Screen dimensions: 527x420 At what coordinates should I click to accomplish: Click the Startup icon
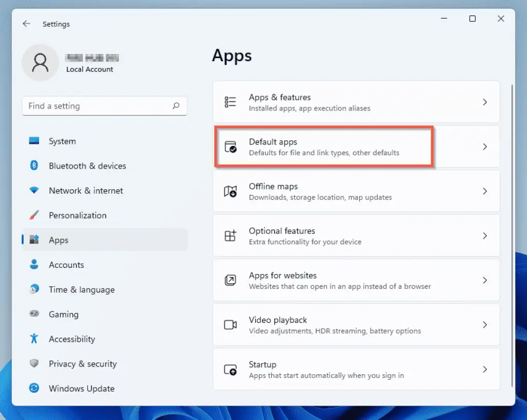coord(230,370)
